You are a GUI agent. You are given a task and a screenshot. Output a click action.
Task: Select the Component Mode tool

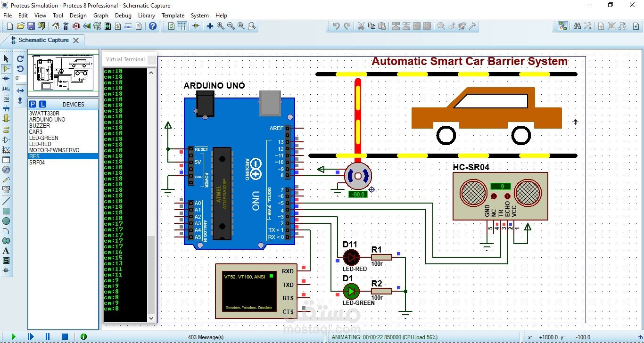[6, 69]
